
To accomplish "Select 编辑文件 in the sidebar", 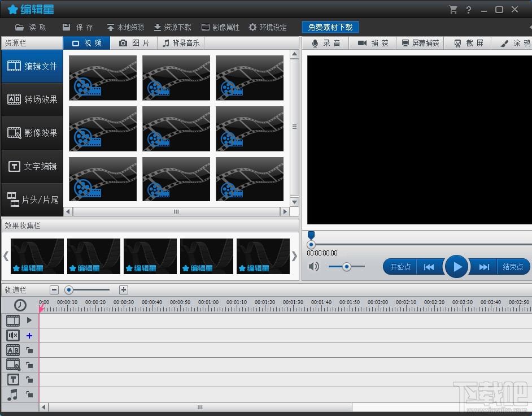I will [32, 66].
